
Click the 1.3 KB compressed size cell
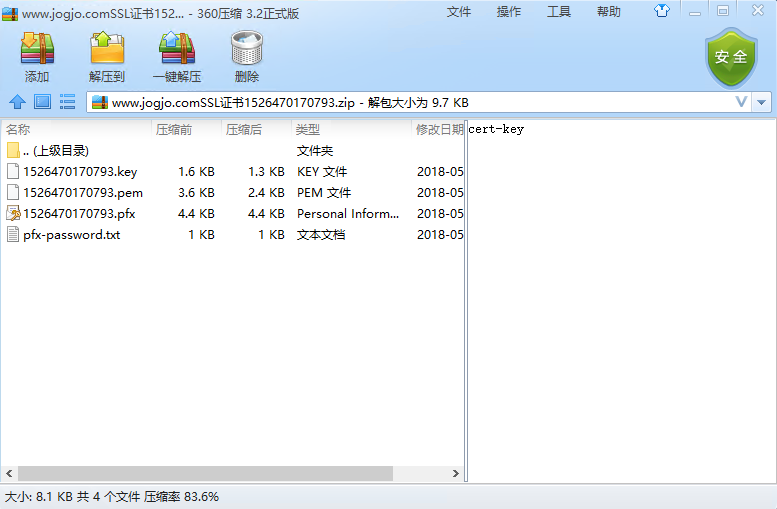(x=266, y=171)
